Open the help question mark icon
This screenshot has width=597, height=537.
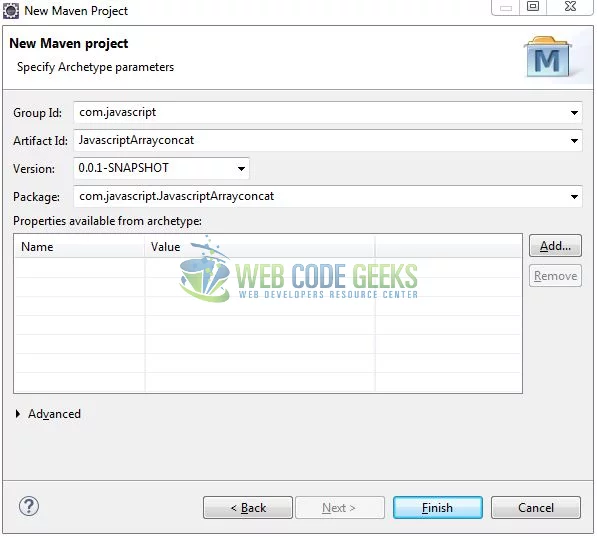(29, 507)
